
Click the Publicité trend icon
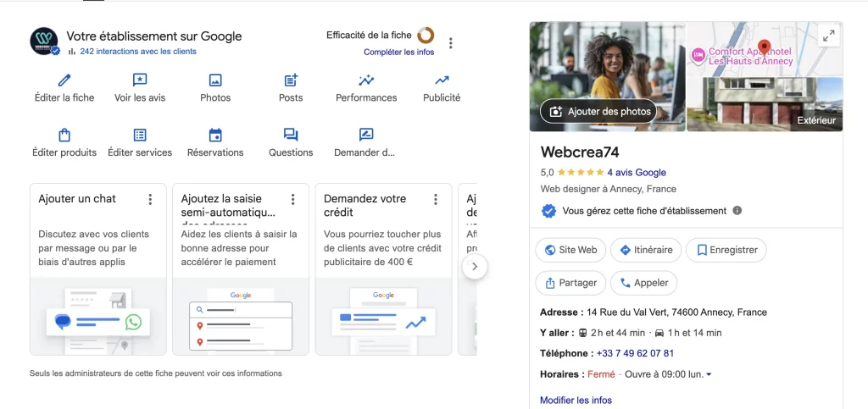442,80
